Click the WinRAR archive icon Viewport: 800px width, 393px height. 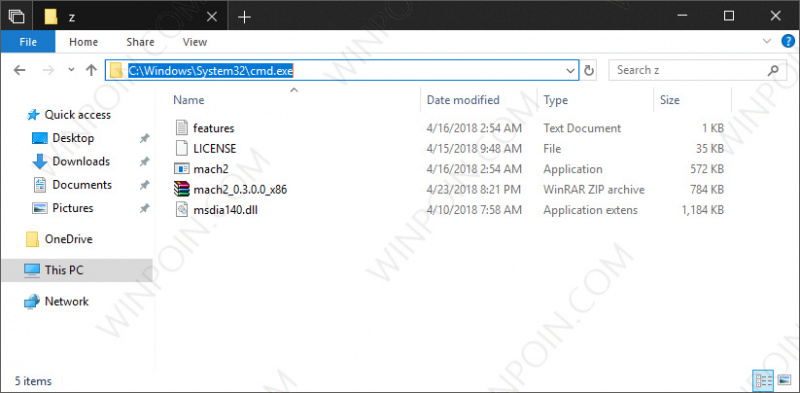click(x=182, y=189)
